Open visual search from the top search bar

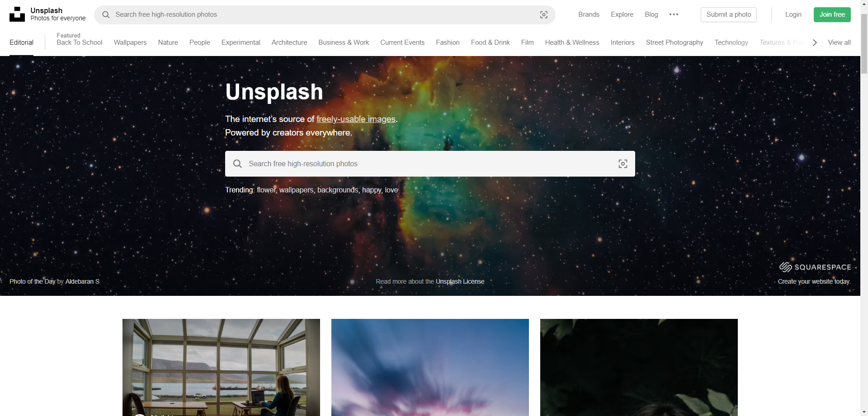[544, 15]
